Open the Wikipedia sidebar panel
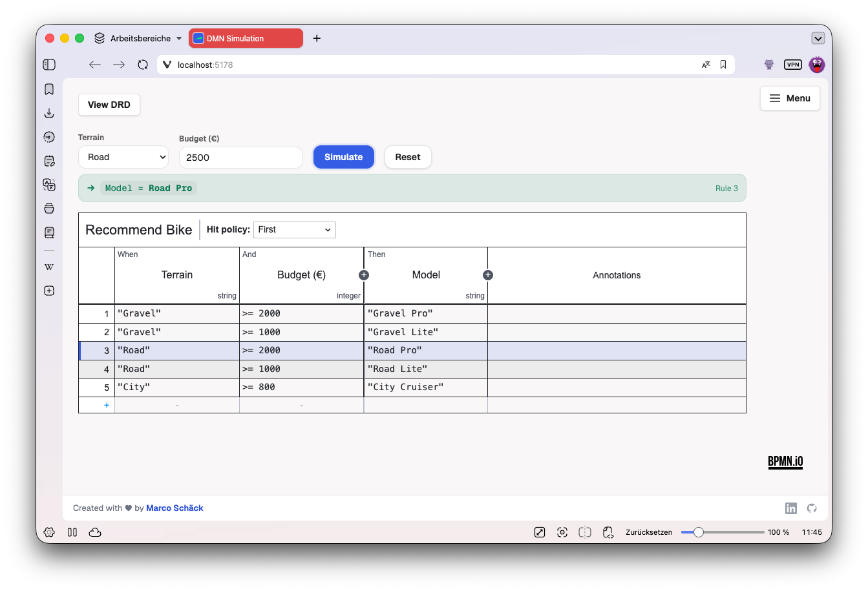Viewport: 868px width, 591px height. point(49,267)
